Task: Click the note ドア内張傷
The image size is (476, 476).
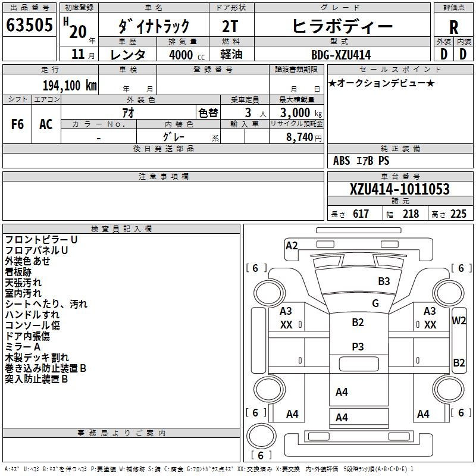Action: pyautogui.click(x=27, y=336)
